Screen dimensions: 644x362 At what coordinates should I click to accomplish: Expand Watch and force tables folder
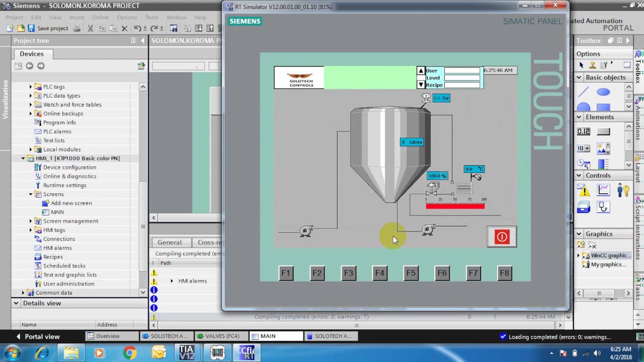pyautogui.click(x=30, y=105)
